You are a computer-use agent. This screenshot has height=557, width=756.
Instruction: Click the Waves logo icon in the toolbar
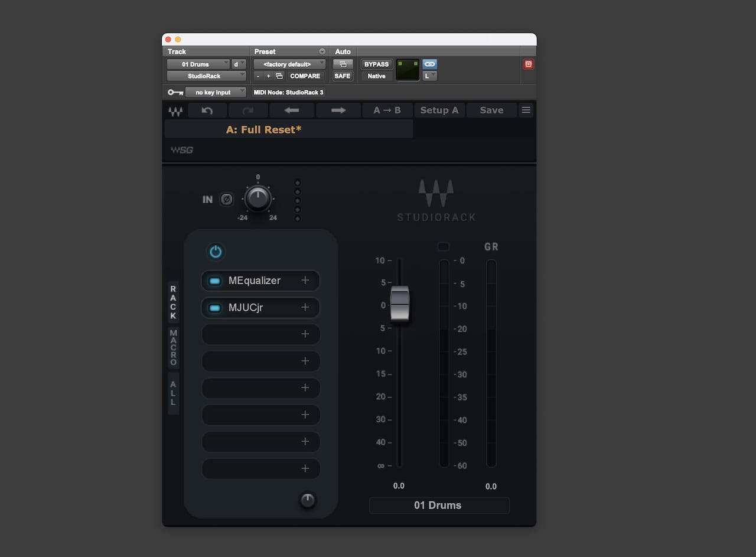click(x=175, y=110)
